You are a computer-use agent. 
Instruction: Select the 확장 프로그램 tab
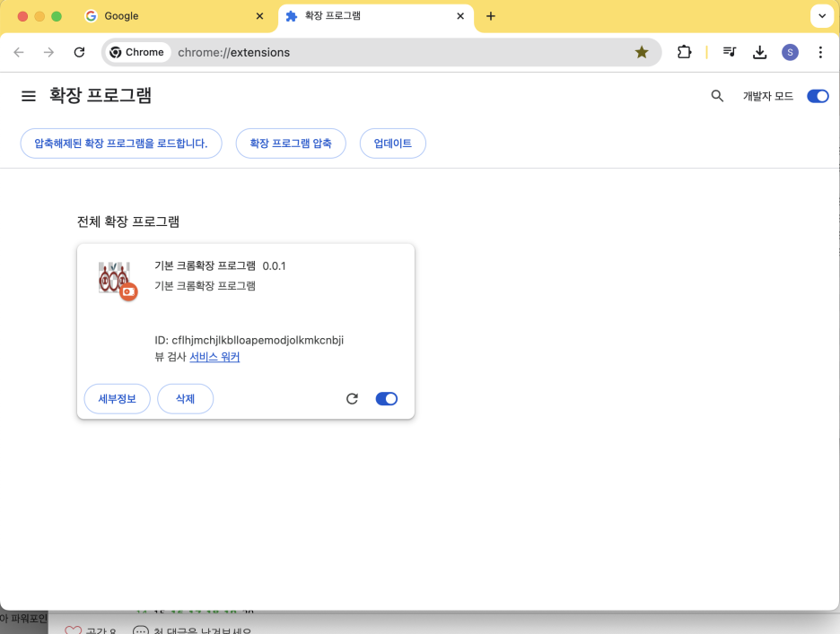[375, 16]
